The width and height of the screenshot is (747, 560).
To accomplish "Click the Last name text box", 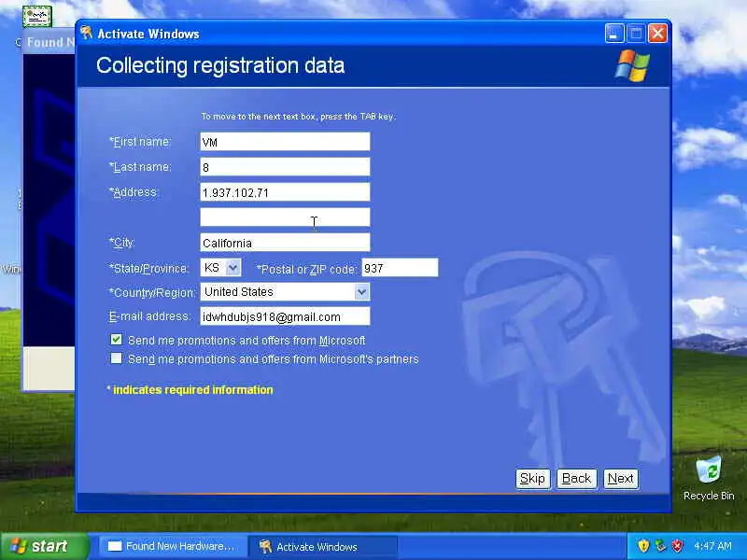I will tap(285, 167).
